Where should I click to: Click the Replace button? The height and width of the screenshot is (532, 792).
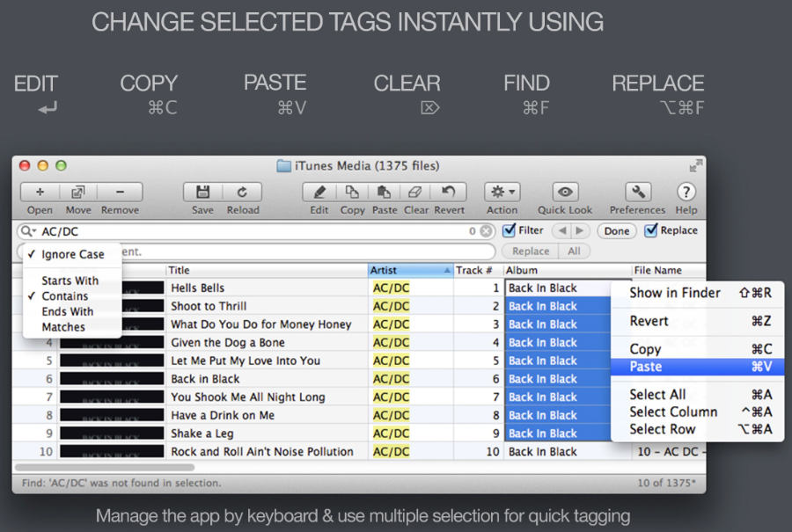(x=531, y=251)
